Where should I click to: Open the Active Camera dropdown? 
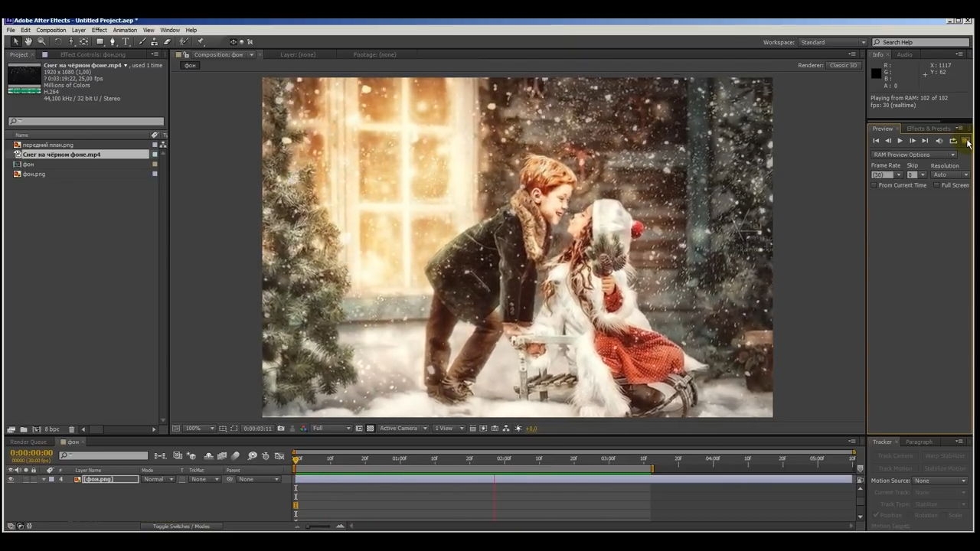pyautogui.click(x=403, y=429)
